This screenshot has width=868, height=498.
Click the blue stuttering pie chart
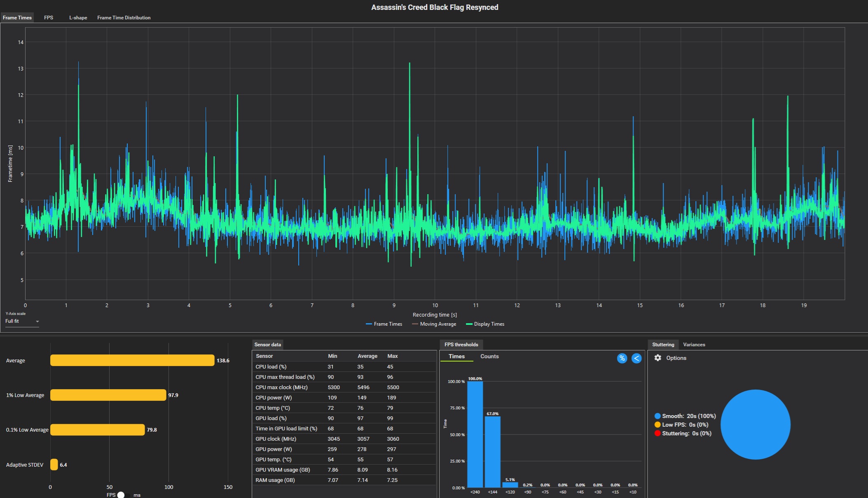tap(756, 425)
